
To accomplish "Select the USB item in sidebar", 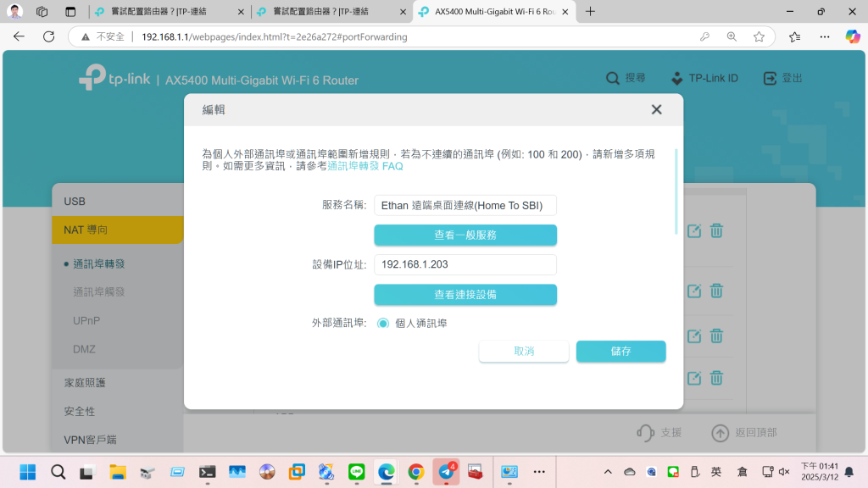I will point(75,201).
